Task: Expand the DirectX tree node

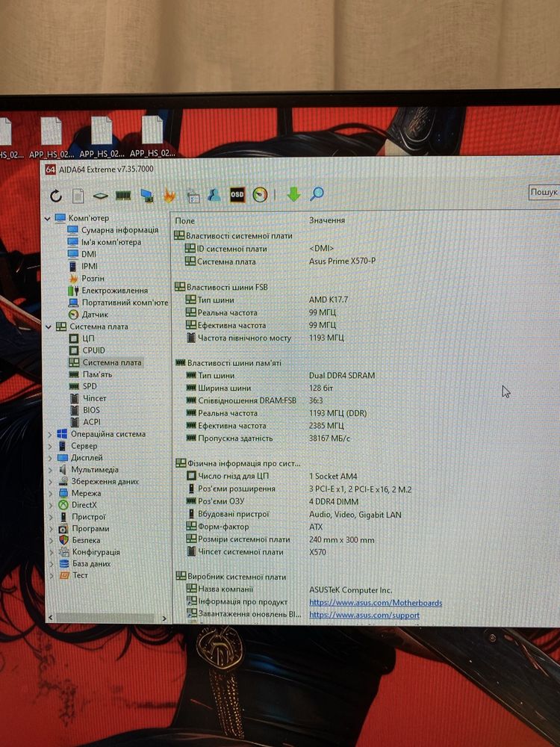Action: tap(52, 506)
